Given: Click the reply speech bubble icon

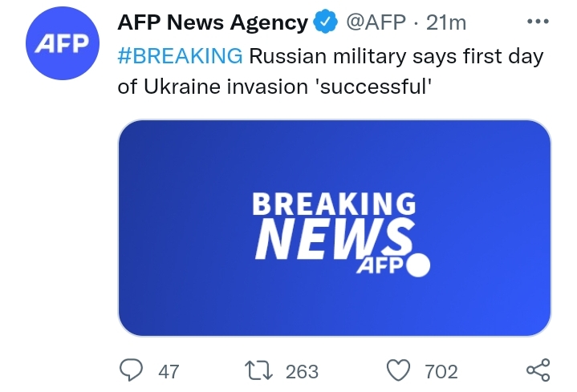Looking at the screenshot, I should pos(130,370).
